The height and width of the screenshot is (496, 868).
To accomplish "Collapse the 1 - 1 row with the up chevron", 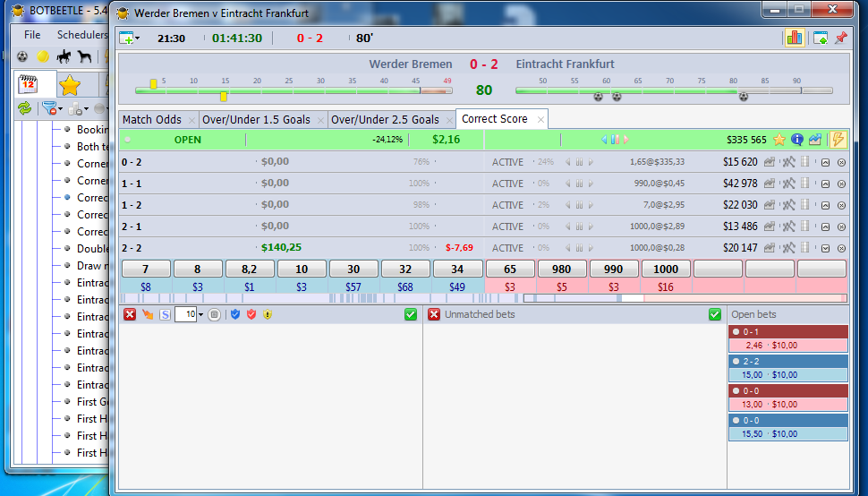I will point(825,184).
